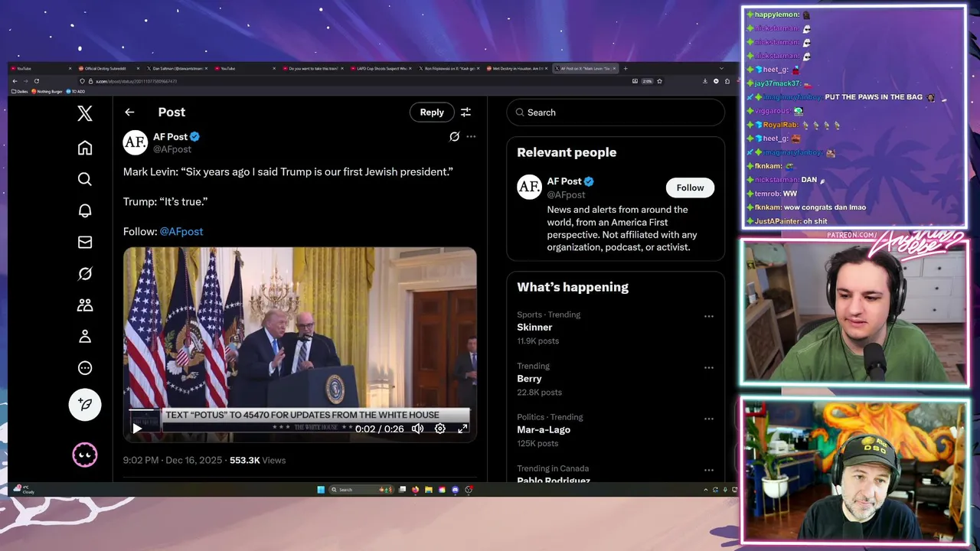Mute the video with the volume icon

pyautogui.click(x=417, y=429)
